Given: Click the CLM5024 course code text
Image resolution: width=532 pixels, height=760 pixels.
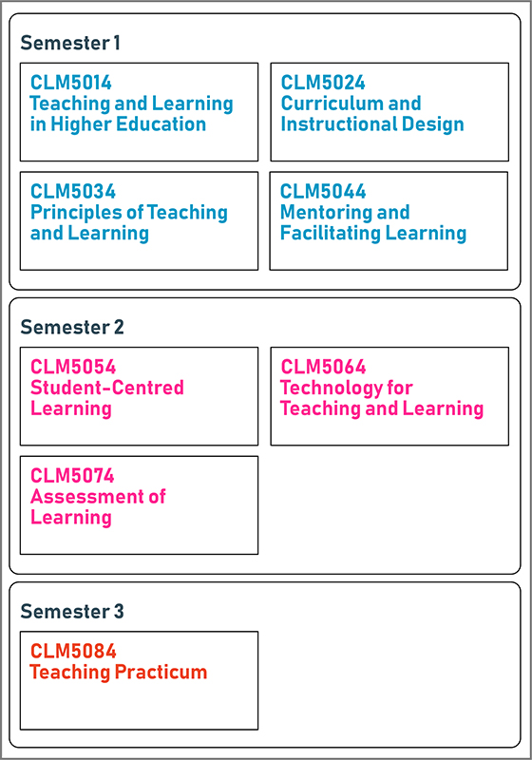Looking at the screenshot, I should point(323,83).
